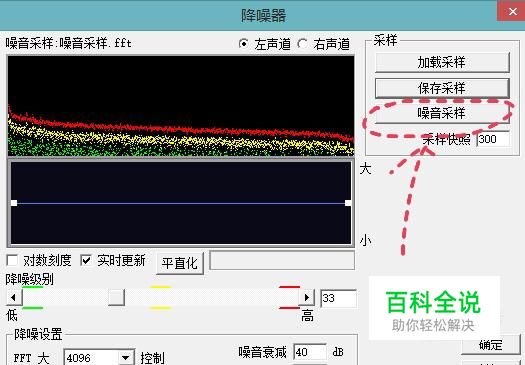Screen dimensions: 525x365
Task: Close the 降噪器 dialog
Action: [x=512, y=11]
